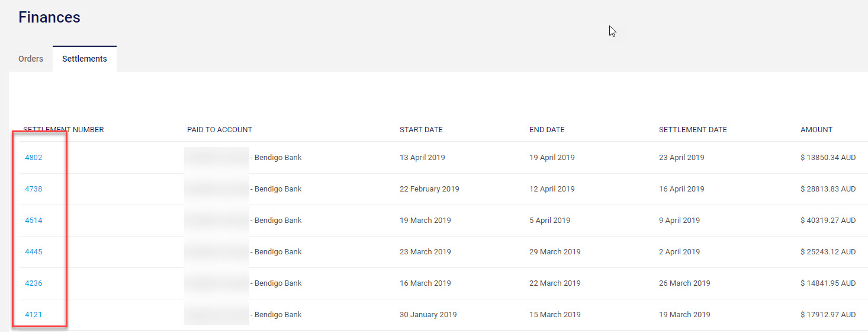Click the 22 February 2019 start date
868x332 pixels.
pos(429,189)
